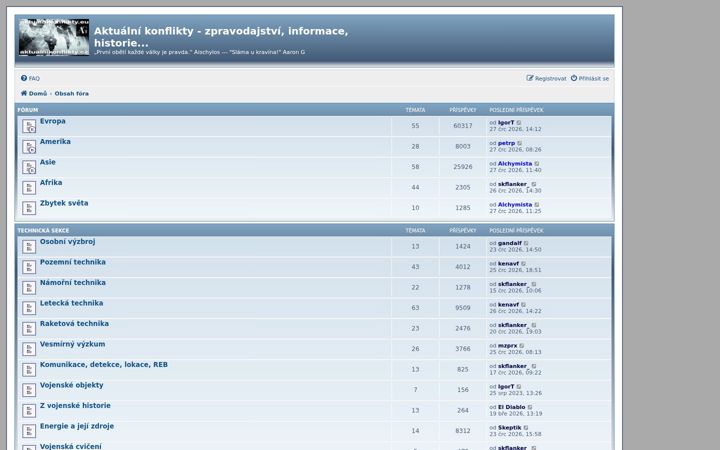Open skflanker_ profile in Afrika row

(513, 184)
